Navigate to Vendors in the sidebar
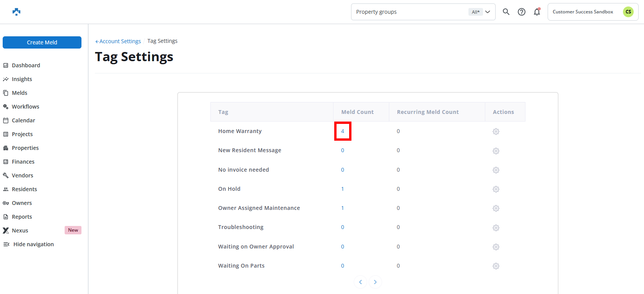This screenshot has height=294, width=644. [x=22, y=175]
